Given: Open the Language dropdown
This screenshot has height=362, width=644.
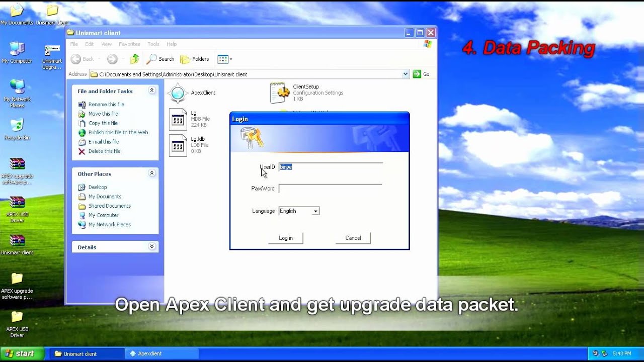Looking at the screenshot, I should coord(315,211).
